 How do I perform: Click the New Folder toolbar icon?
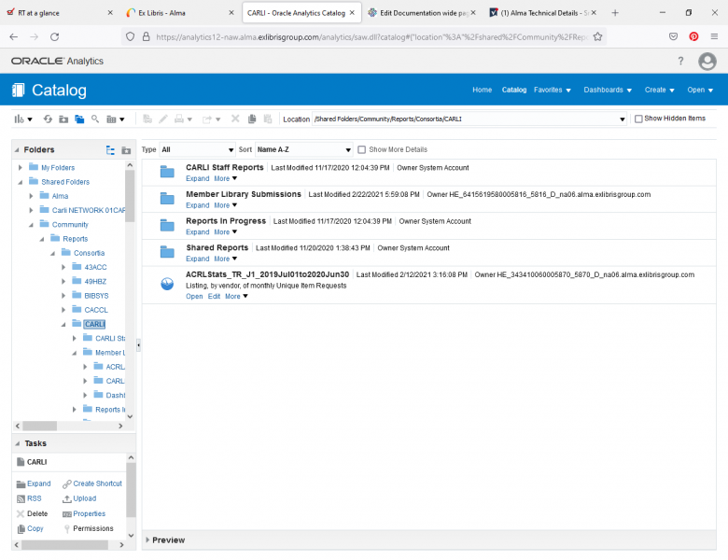pos(63,119)
